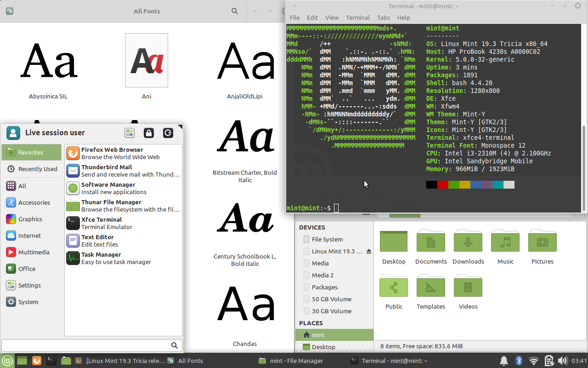
Task: Open the settings switches icon in menu header
Action: coord(130,133)
